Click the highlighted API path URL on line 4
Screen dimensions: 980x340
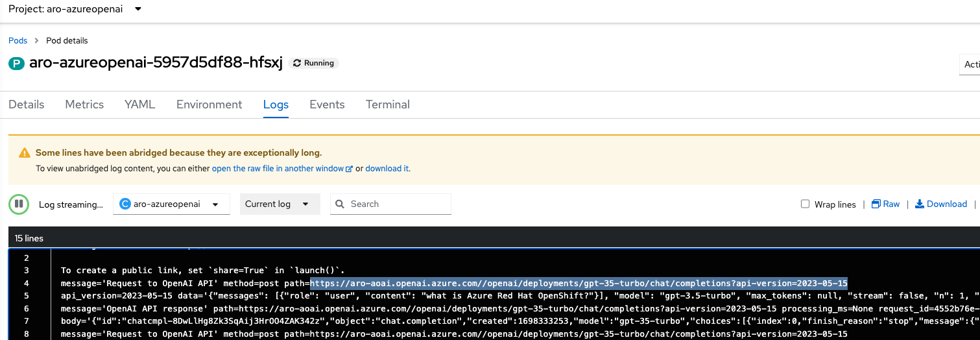click(579, 284)
